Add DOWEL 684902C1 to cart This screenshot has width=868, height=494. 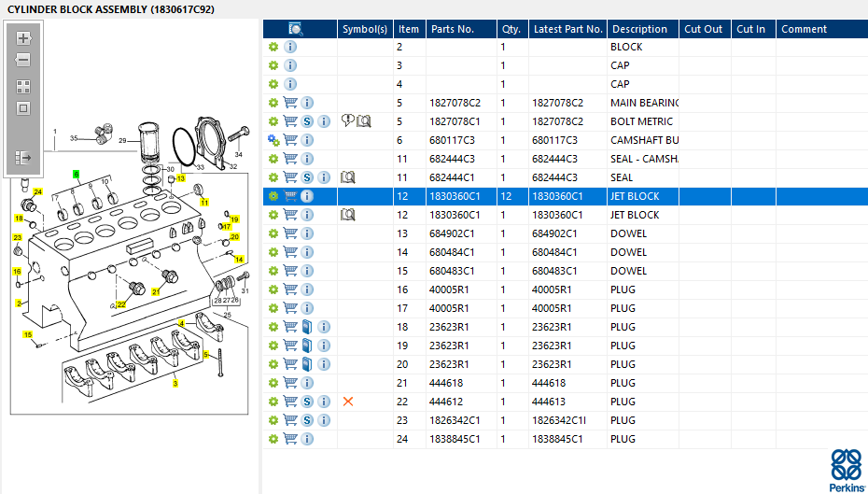coord(290,233)
